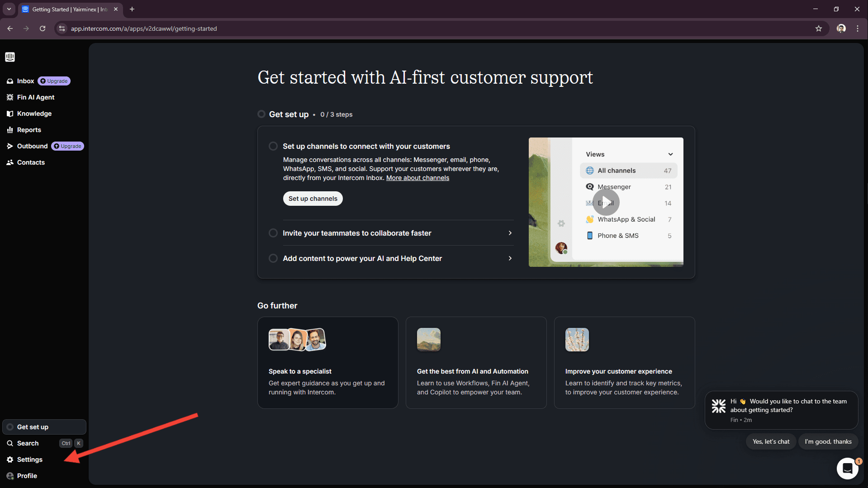
Task: Open the Chrome three-dot menu
Action: 858,28
